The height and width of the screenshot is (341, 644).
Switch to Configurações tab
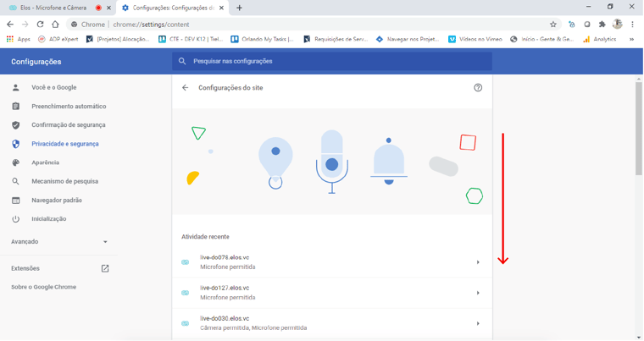click(173, 8)
